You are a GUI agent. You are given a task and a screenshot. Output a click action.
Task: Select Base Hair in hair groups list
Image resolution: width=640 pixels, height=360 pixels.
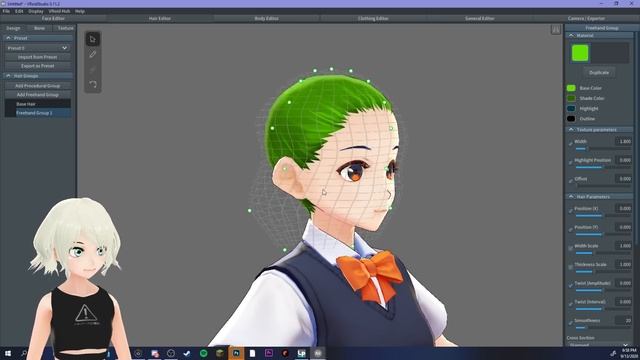[x=38, y=104]
